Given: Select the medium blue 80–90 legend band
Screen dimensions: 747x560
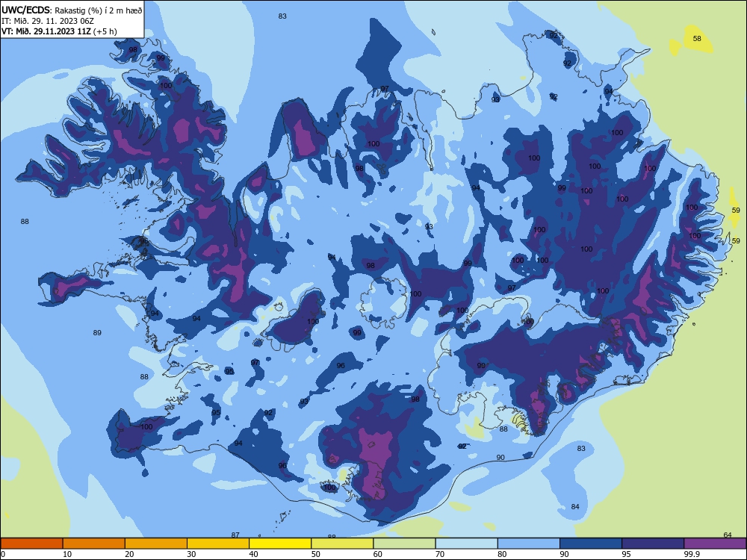Looking at the screenshot, I should click(x=529, y=544).
